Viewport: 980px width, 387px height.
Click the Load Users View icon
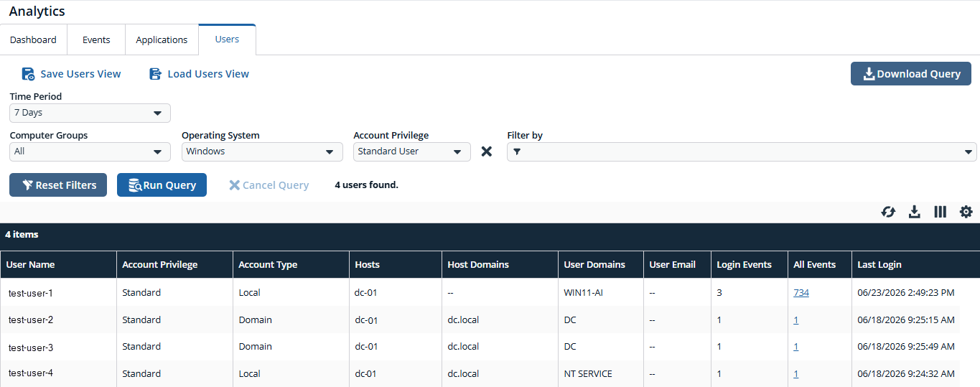[155, 74]
